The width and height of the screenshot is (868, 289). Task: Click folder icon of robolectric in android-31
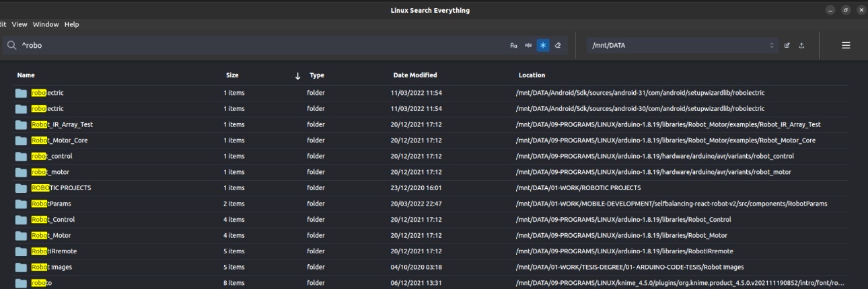pyautogui.click(x=21, y=93)
